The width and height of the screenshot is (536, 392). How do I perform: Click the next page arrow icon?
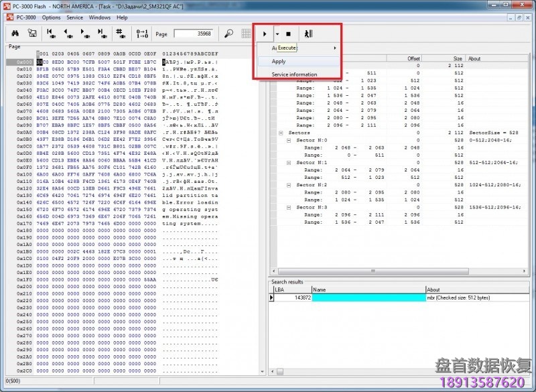click(86, 34)
